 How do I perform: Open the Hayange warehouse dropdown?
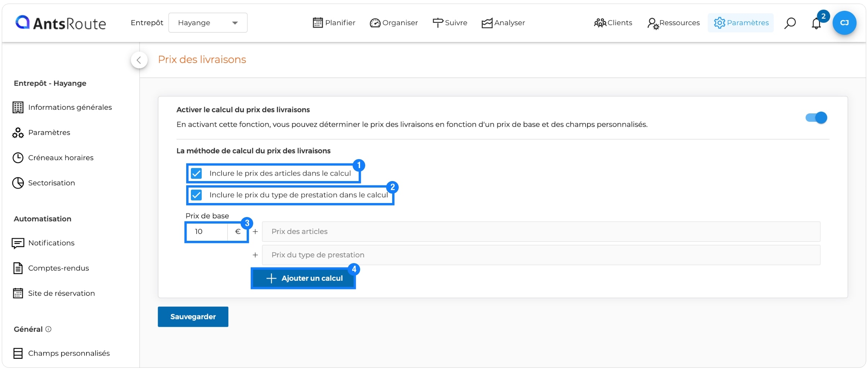coord(208,23)
